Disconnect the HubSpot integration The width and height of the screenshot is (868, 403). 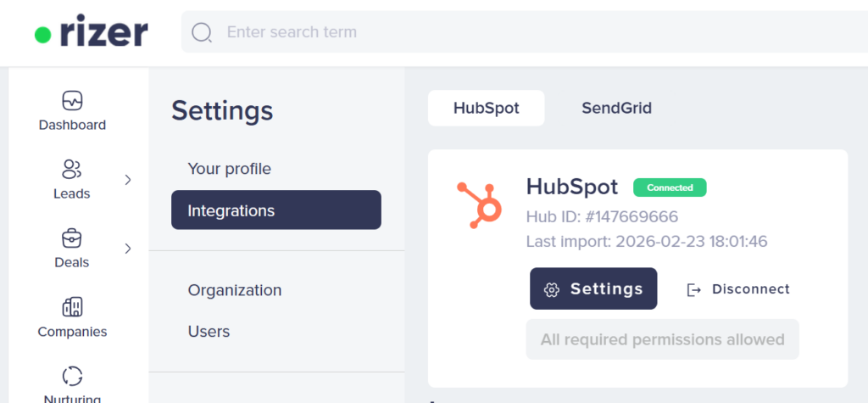(x=737, y=289)
